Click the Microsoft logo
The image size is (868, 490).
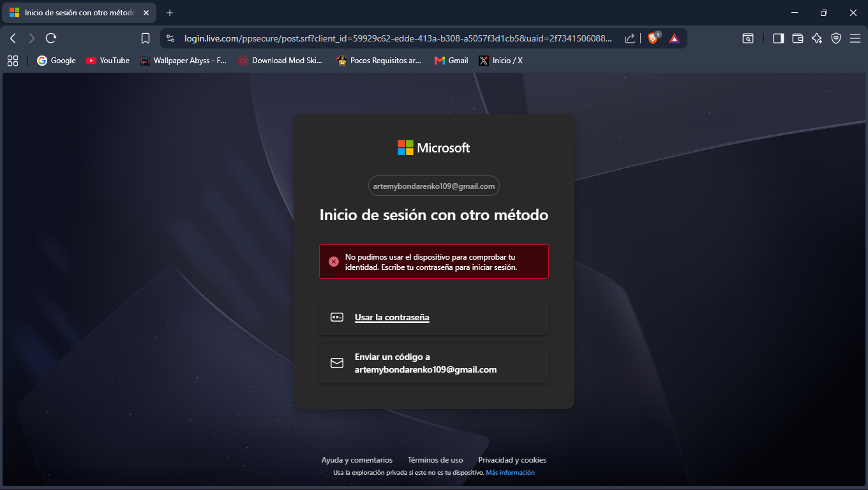pos(434,147)
